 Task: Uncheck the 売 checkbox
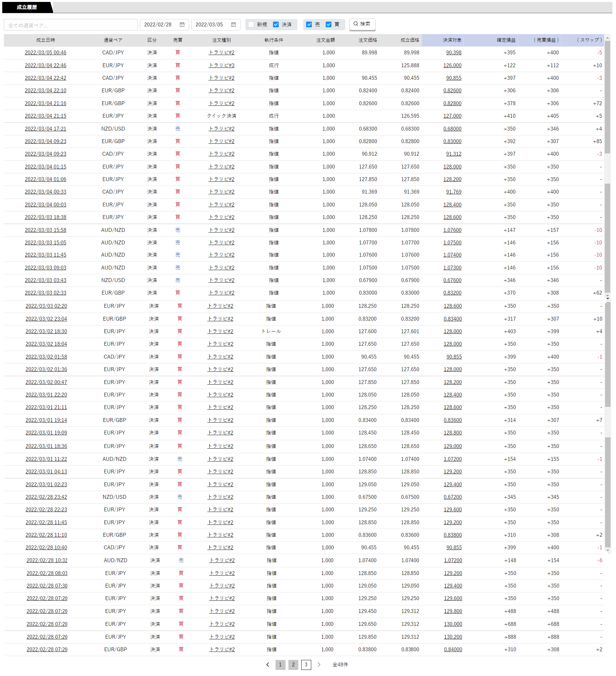coord(309,24)
